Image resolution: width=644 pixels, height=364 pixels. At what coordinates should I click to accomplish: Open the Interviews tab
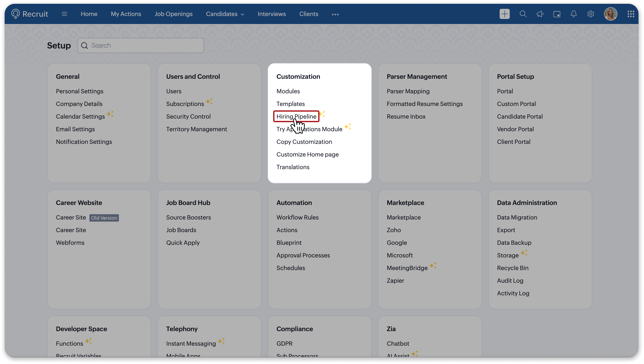coord(272,14)
